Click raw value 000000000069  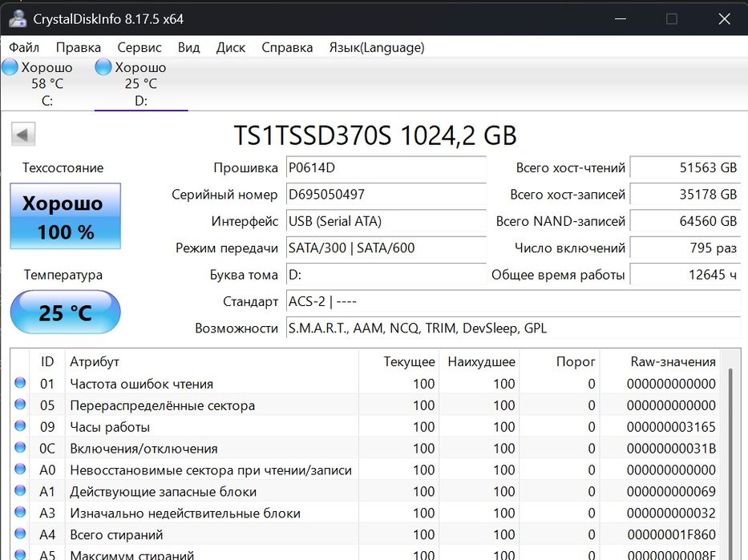coord(671,491)
